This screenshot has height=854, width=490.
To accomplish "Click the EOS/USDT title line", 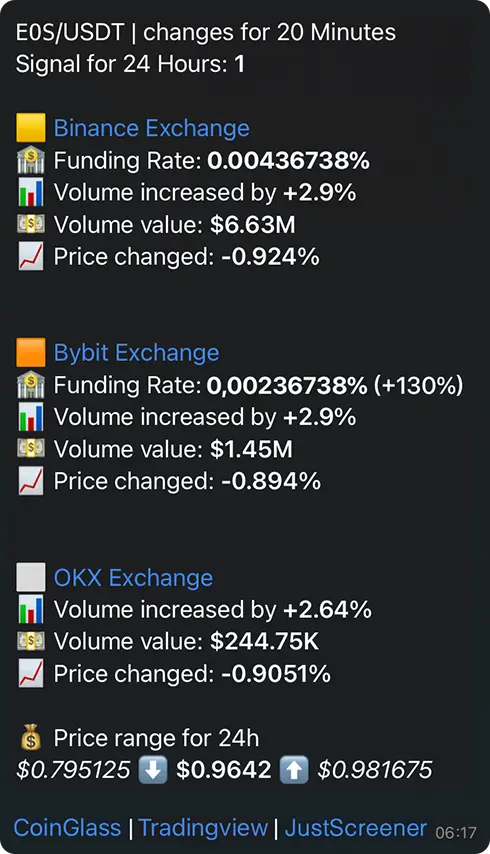I will click(x=205, y=33).
